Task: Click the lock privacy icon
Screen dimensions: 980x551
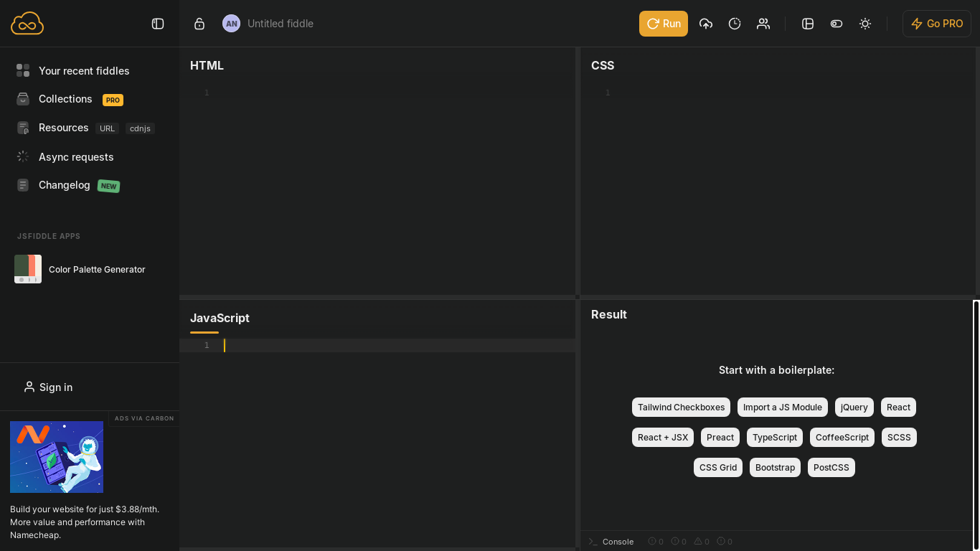Action: [199, 24]
